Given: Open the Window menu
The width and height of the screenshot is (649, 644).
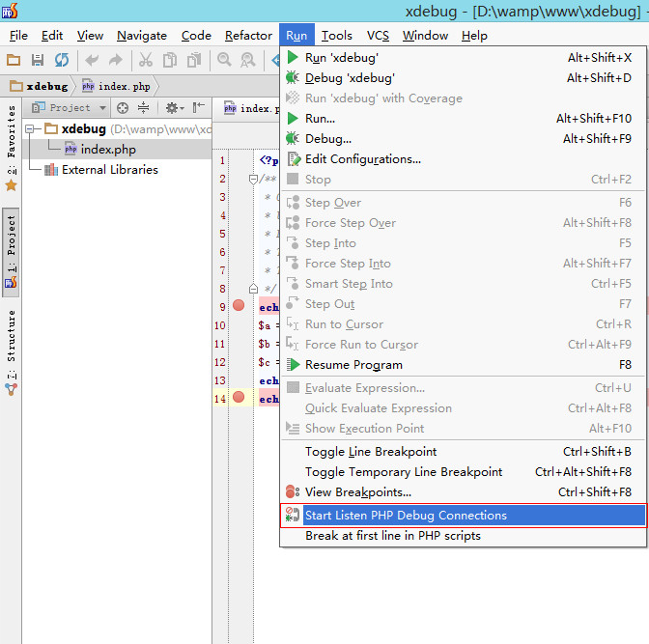Looking at the screenshot, I should [425, 36].
